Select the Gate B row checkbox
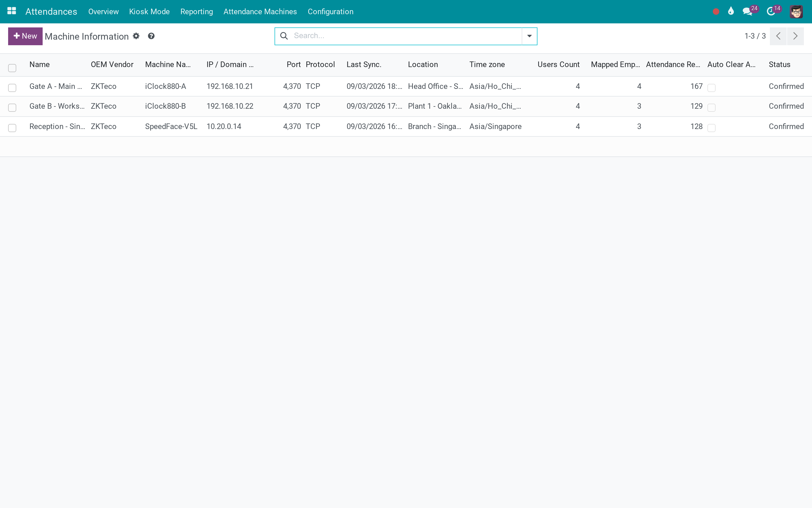The height and width of the screenshot is (508, 812). 12,107
